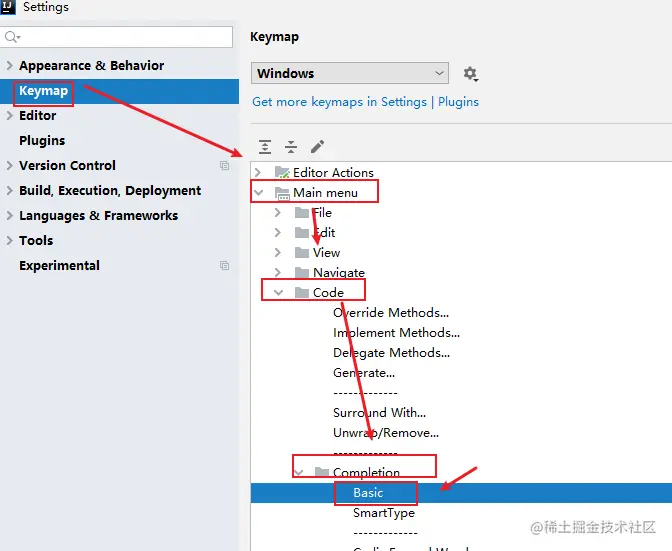Viewport: 672px width, 551px height.
Task: Expand the Tools section arrow
Action: pos(9,240)
